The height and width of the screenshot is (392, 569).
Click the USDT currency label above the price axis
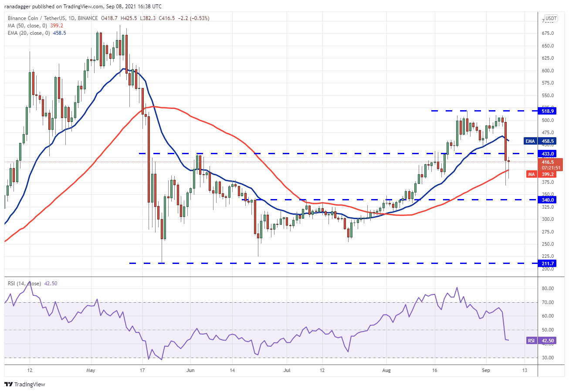[552, 19]
